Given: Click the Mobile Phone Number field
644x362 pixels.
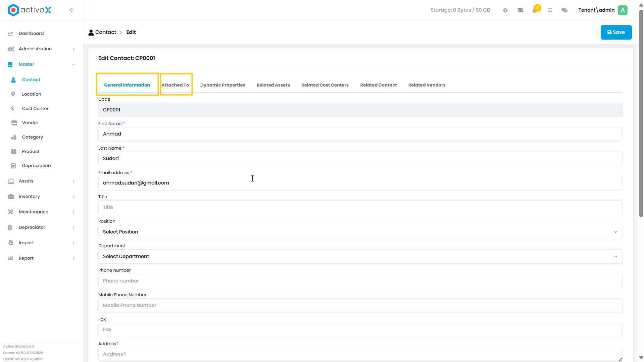Looking at the screenshot, I should point(360,306).
